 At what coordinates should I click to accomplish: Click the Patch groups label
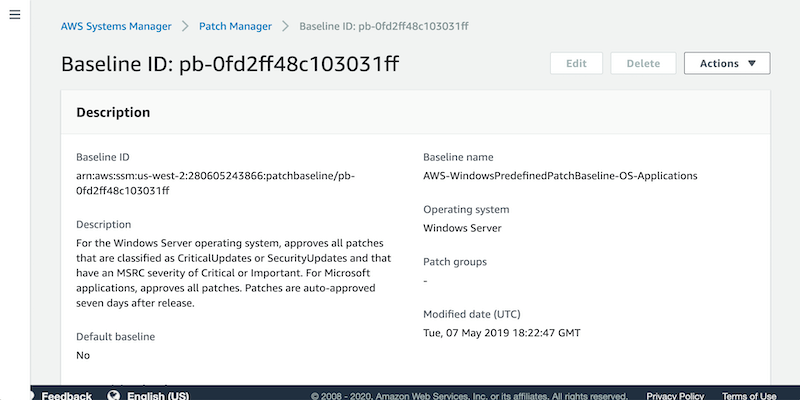pyautogui.click(x=455, y=262)
